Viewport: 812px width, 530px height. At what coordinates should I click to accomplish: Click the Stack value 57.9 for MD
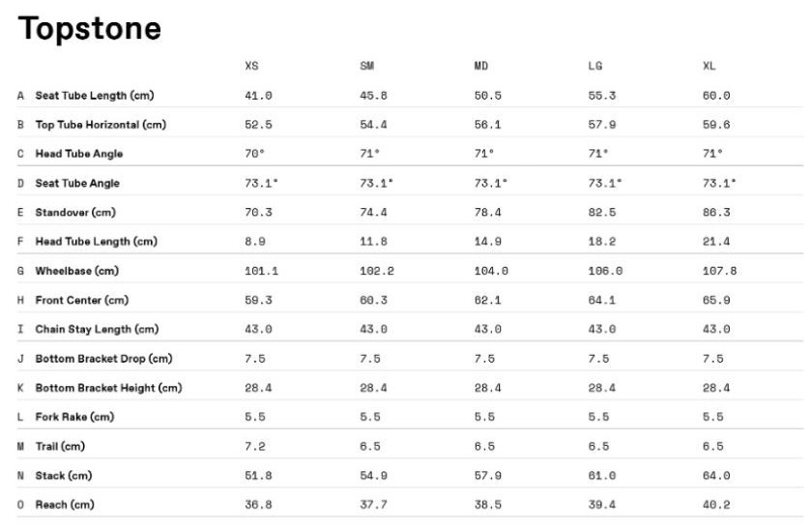click(488, 476)
